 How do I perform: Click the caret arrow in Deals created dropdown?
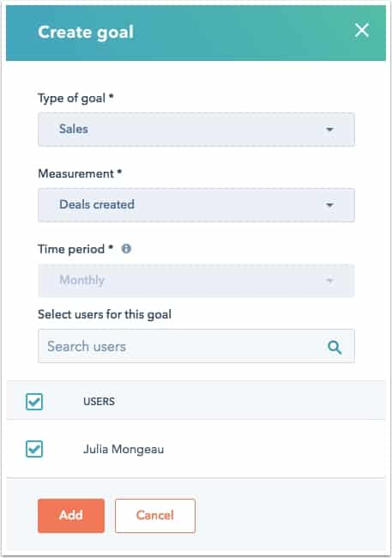point(329,205)
